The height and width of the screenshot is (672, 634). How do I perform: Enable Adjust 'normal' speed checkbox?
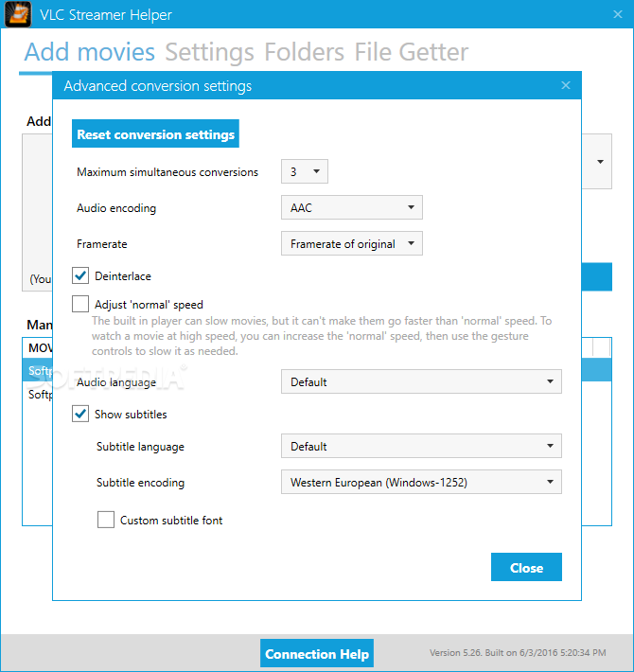click(80, 304)
